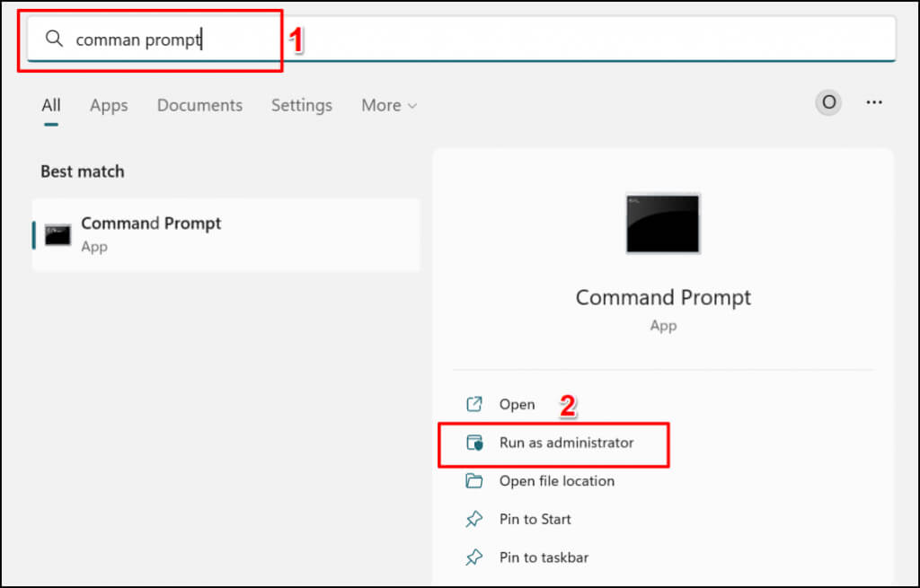Open the three-dots more options menu

874,103
